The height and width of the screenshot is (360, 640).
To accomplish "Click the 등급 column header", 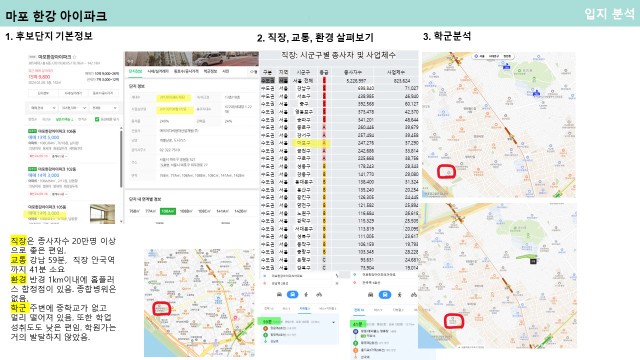I will 324,72.
